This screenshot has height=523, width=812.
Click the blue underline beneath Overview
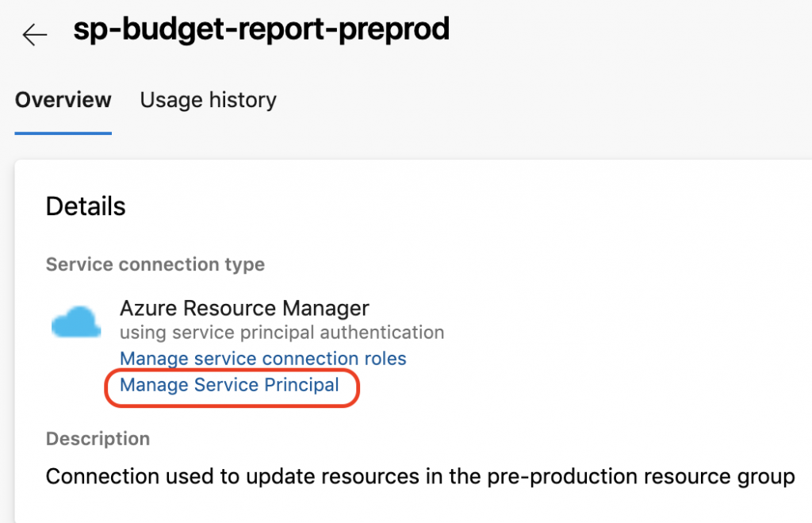pyautogui.click(x=63, y=133)
